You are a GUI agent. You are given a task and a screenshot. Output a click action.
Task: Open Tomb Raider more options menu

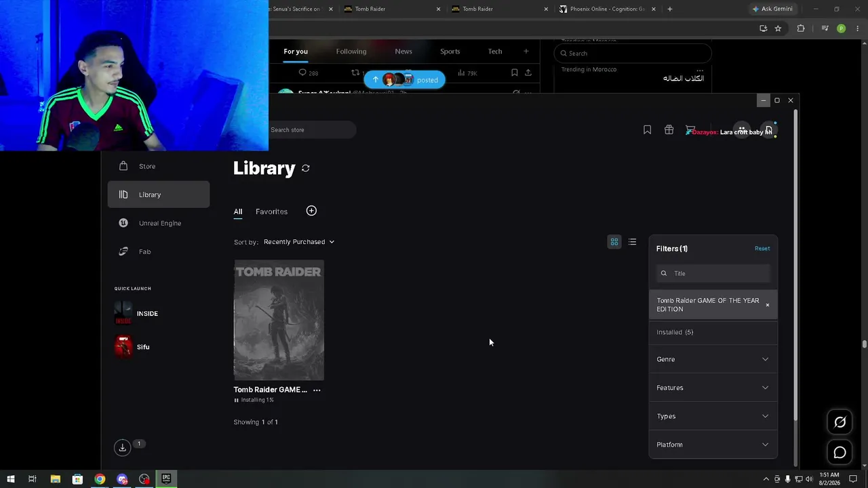click(317, 390)
